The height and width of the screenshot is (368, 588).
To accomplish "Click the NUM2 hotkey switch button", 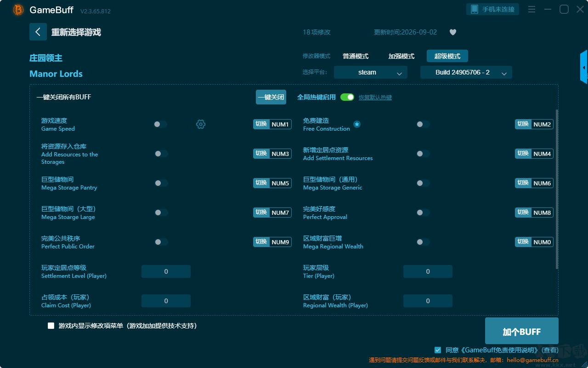I will pos(534,124).
